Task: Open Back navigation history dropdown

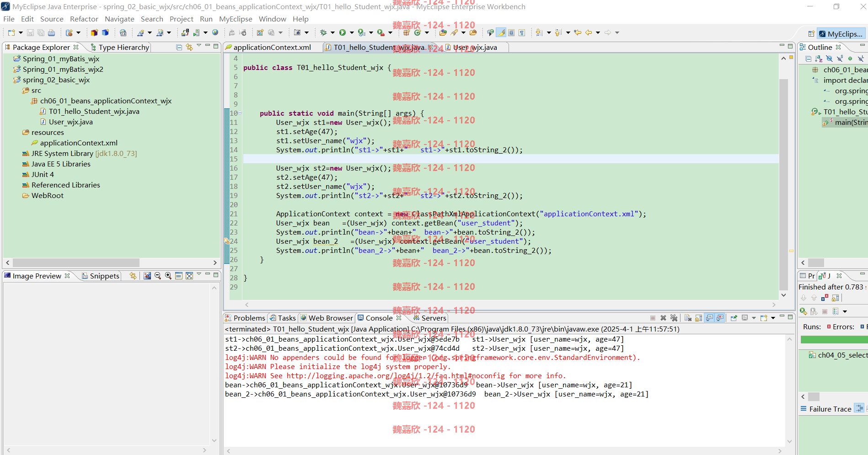Action: coord(598,32)
